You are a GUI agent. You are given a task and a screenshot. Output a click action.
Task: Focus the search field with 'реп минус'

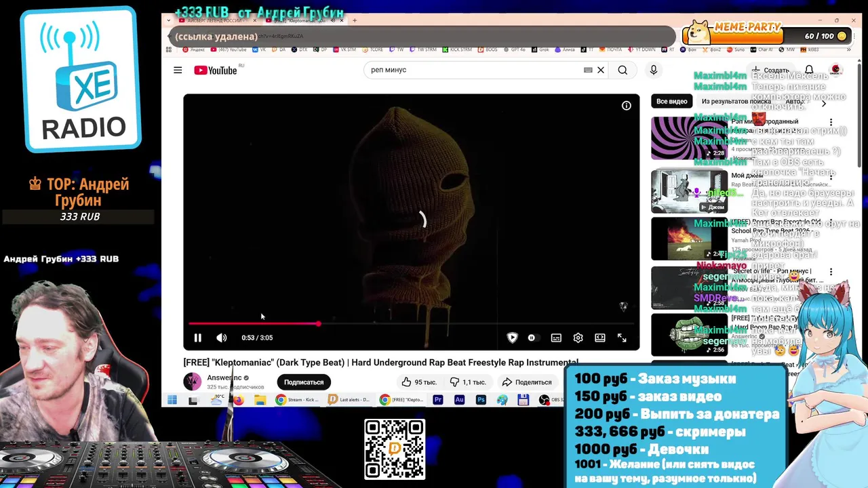click(x=475, y=70)
